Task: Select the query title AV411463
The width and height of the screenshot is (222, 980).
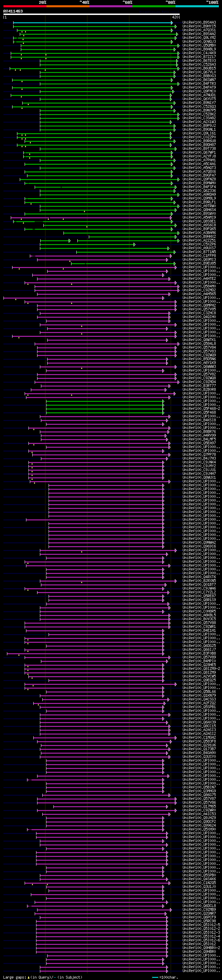Action: [x=13, y=11]
